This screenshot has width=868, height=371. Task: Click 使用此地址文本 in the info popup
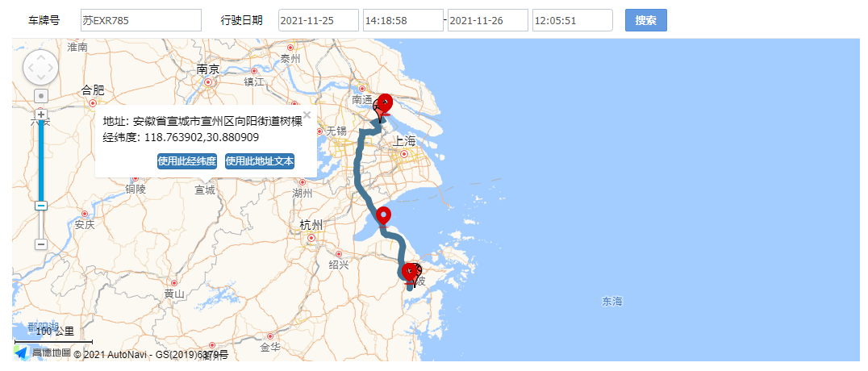[x=260, y=161]
